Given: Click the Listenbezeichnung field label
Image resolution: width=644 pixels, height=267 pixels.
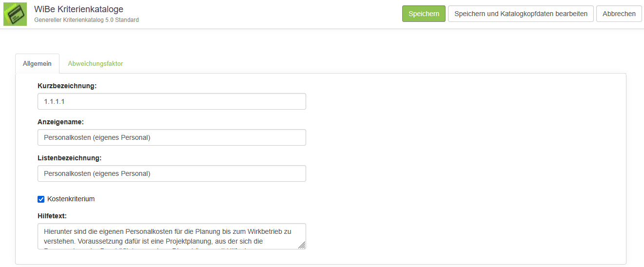Looking at the screenshot, I should click(69, 158).
